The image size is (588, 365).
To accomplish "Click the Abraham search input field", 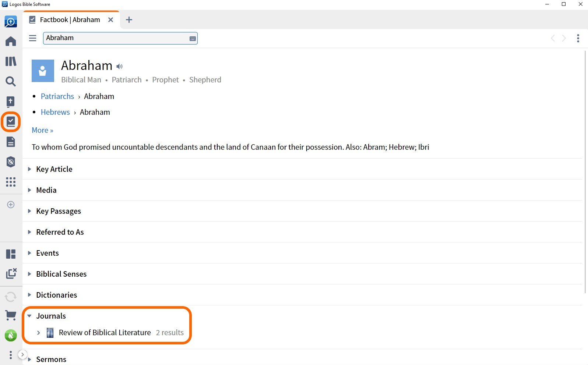I will (116, 38).
